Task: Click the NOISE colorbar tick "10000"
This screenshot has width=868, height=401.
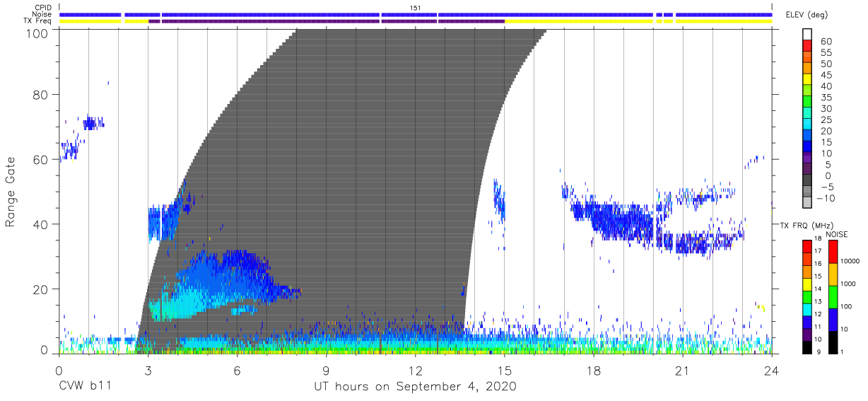Action: pyautogui.click(x=851, y=262)
